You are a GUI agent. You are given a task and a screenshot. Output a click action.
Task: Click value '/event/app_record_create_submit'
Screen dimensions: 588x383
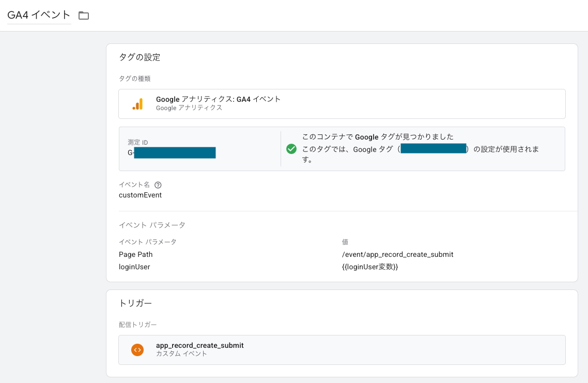397,254
